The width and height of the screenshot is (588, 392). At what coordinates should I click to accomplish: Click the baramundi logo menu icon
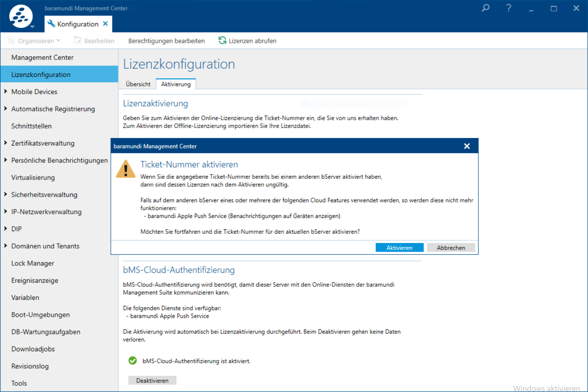(x=21, y=16)
